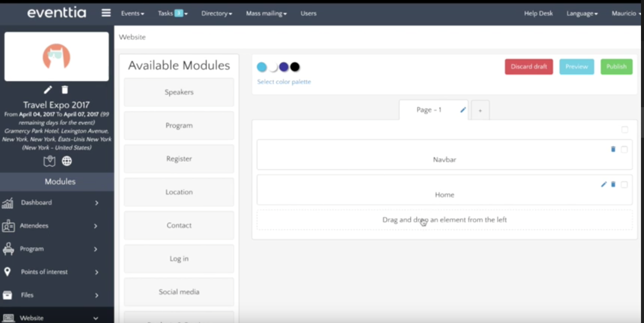
Task: Open Help Desk in top bar
Action: coord(538,14)
